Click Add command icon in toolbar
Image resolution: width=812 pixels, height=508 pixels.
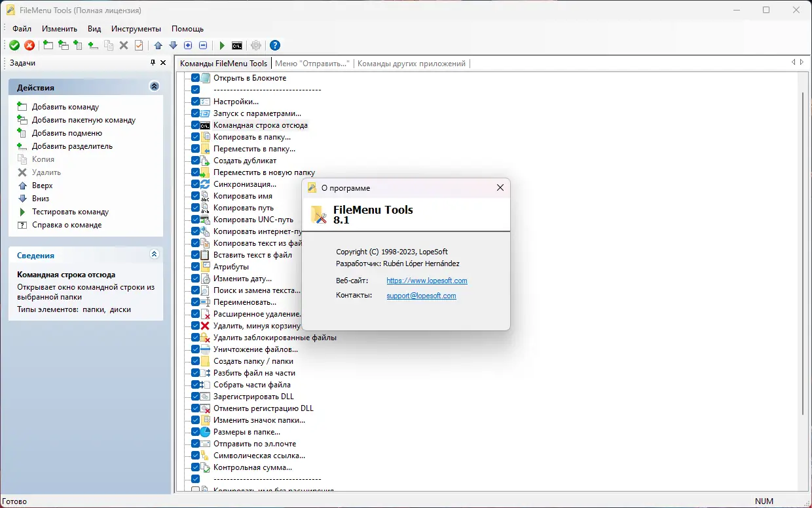[48, 45]
